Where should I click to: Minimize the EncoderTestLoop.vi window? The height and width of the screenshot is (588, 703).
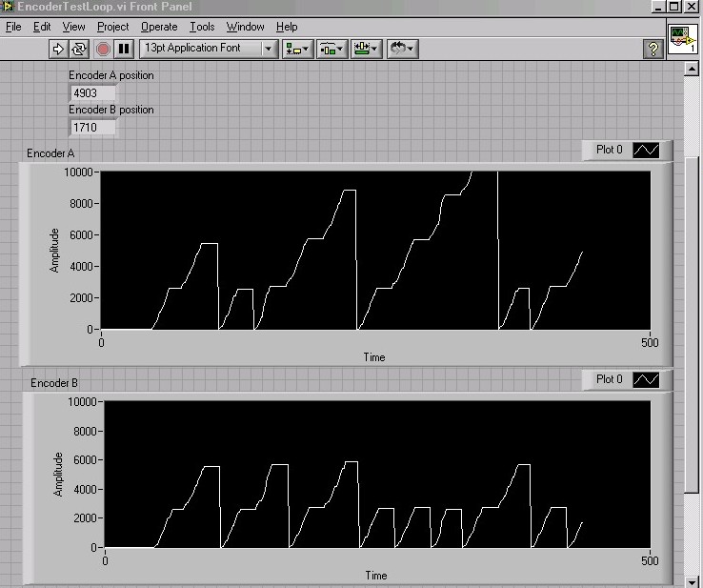(657, 7)
